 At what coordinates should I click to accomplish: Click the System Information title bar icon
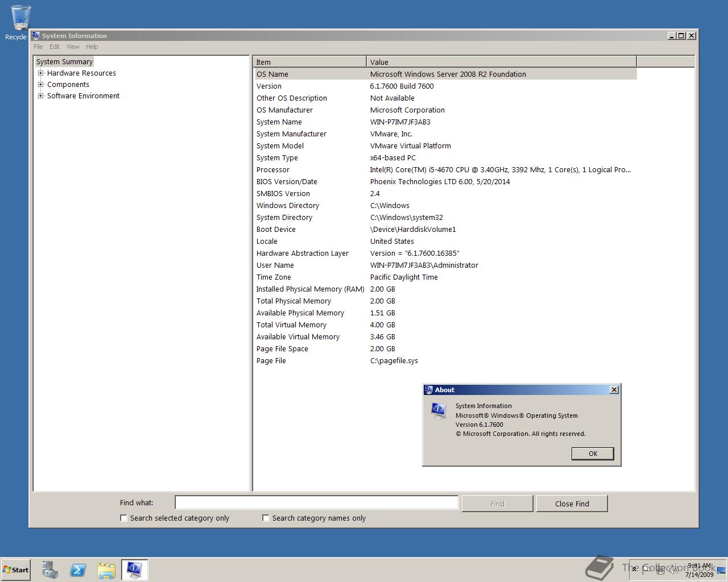(x=36, y=35)
